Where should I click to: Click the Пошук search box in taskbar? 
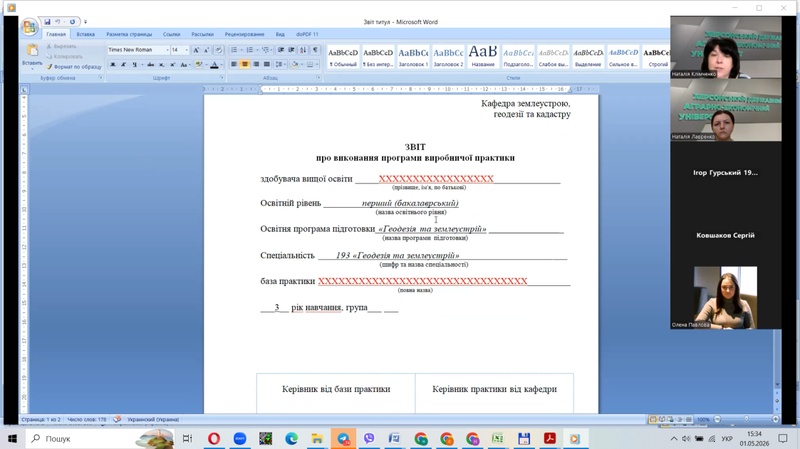[x=82, y=438]
